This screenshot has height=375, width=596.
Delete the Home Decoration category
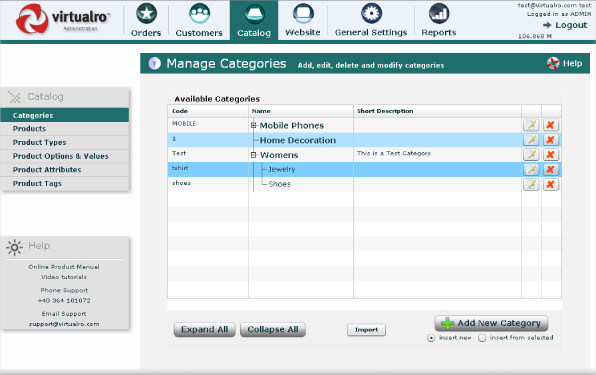coord(550,140)
